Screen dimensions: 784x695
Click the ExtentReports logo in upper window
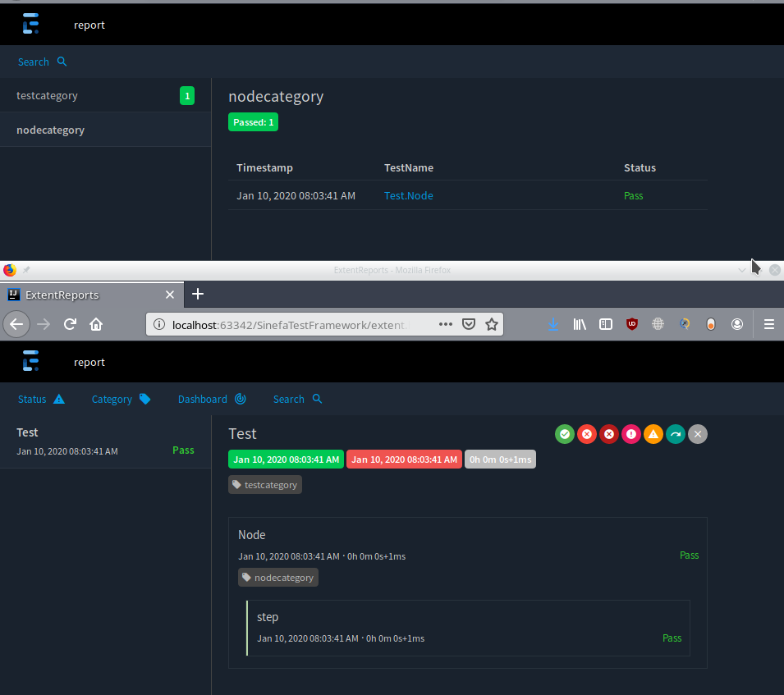(30, 24)
